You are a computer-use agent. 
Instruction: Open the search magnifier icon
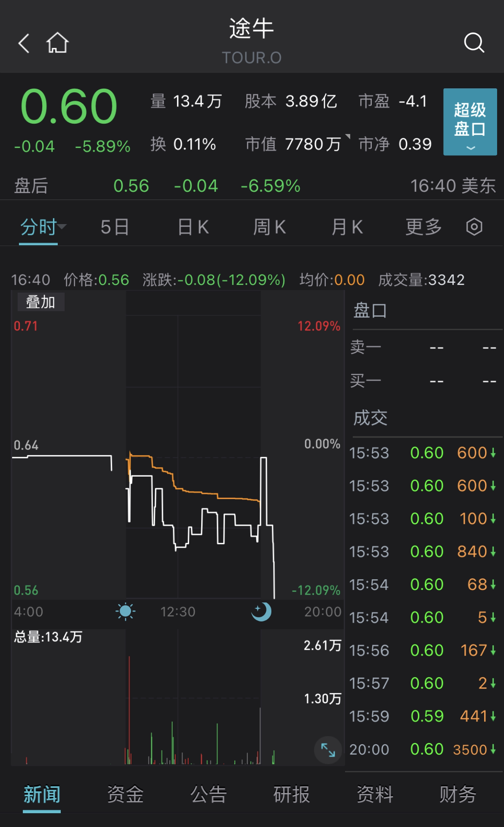point(474,43)
